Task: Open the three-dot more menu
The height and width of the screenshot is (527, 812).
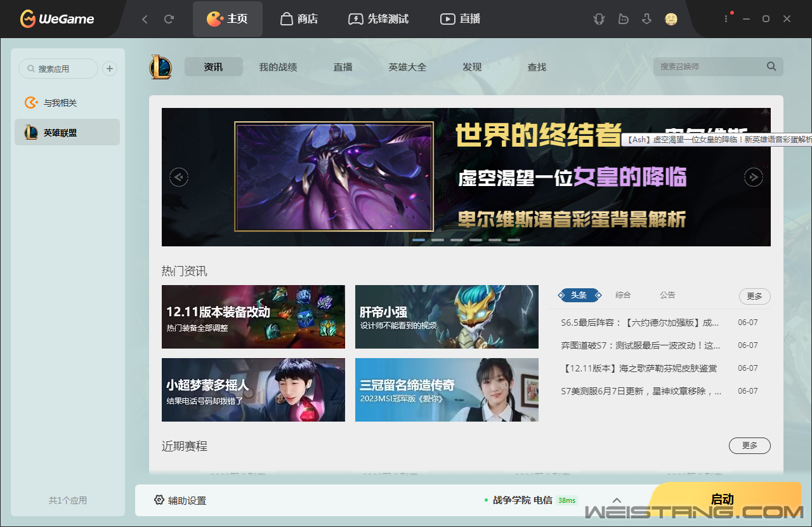Action: (x=726, y=19)
